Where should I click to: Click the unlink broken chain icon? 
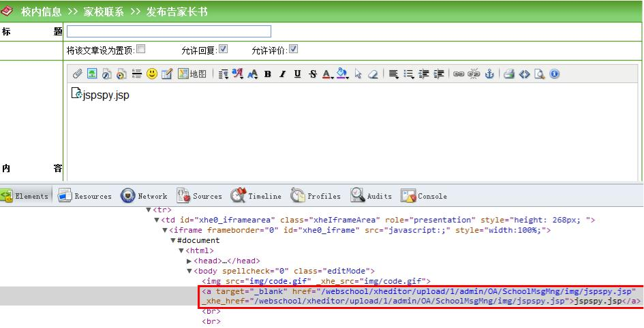(x=474, y=73)
